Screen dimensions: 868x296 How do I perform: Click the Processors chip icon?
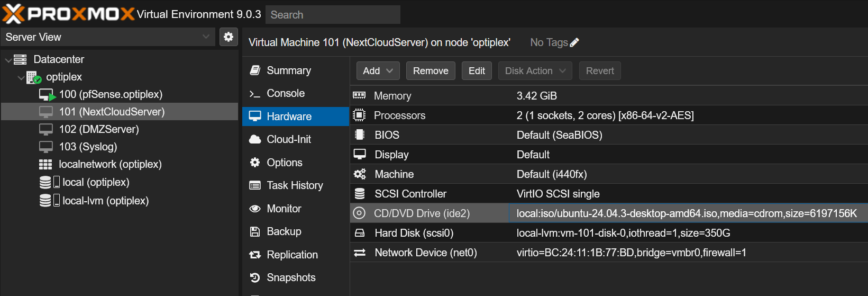(x=359, y=115)
